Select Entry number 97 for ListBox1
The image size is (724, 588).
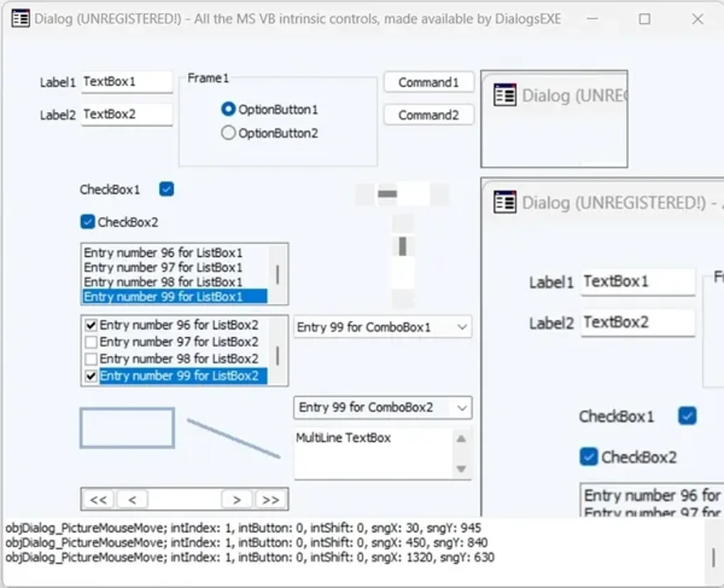click(x=175, y=268)
